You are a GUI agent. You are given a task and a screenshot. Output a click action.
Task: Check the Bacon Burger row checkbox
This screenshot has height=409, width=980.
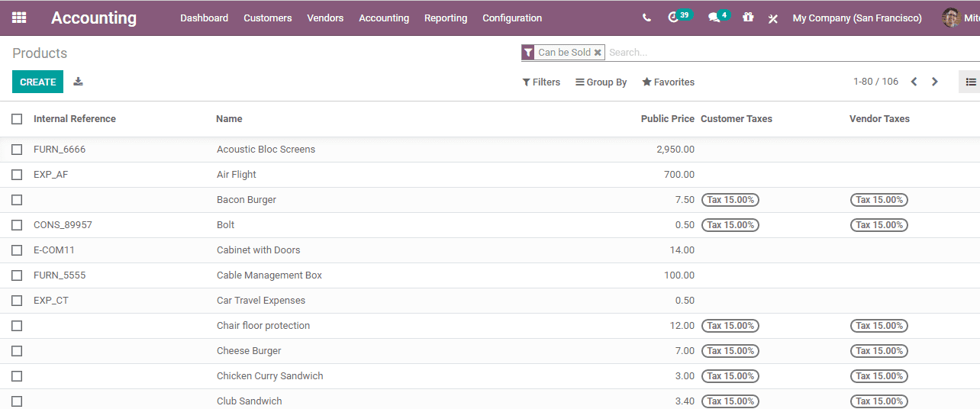point(17,200)
